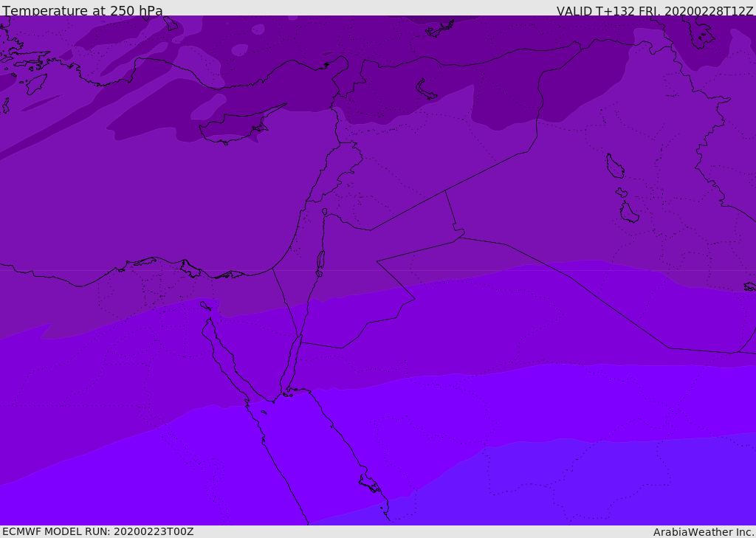The image size is (756, 538).
Task: Click the Dead Sea outline on the map
Action: (x=320, y=263)
